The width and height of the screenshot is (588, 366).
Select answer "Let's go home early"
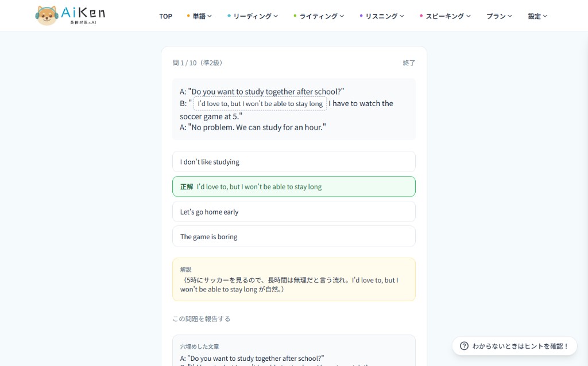pos(293,212)
